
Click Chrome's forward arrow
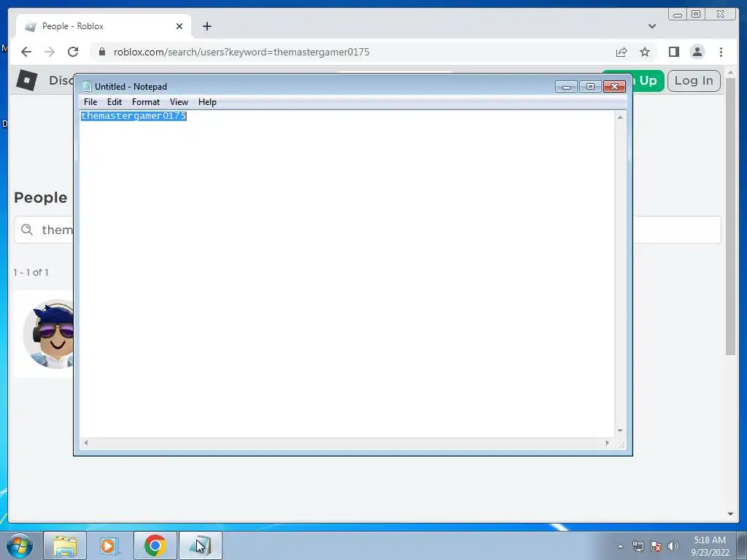[50, 52]
